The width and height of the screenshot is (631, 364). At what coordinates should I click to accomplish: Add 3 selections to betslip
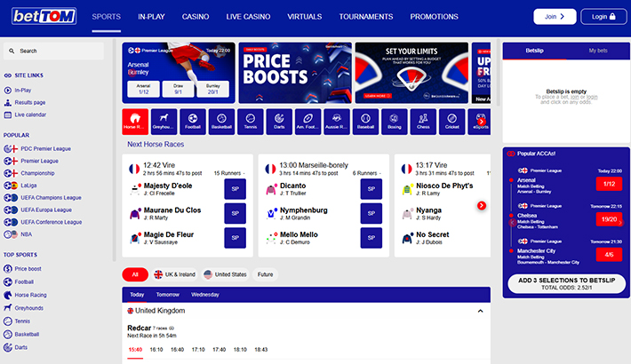point(567,283)
